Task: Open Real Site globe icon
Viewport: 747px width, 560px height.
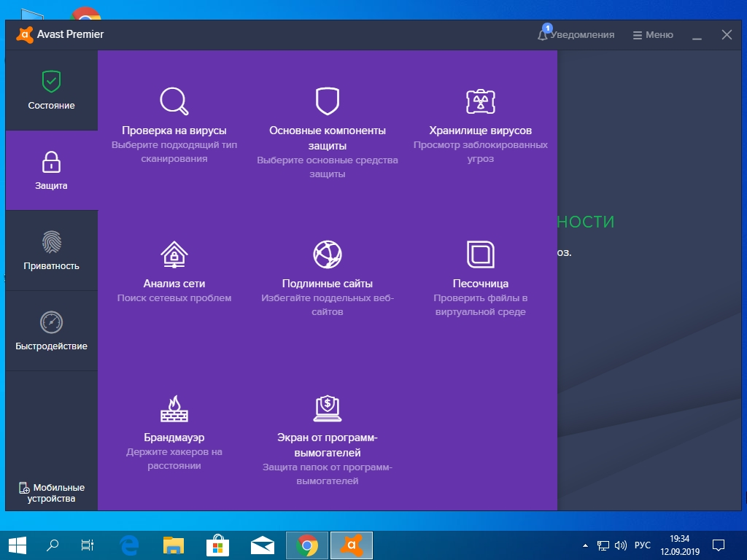Action: point(328,254)
